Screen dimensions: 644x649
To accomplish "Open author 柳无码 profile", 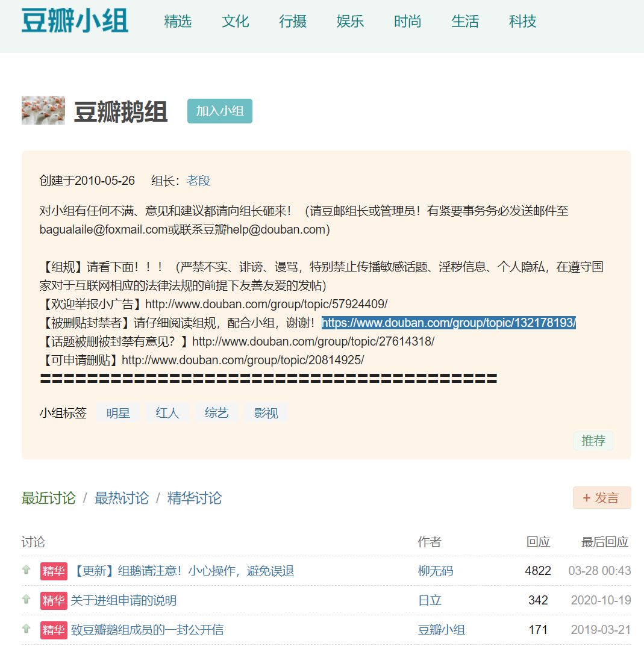I will tap(436, 571).
